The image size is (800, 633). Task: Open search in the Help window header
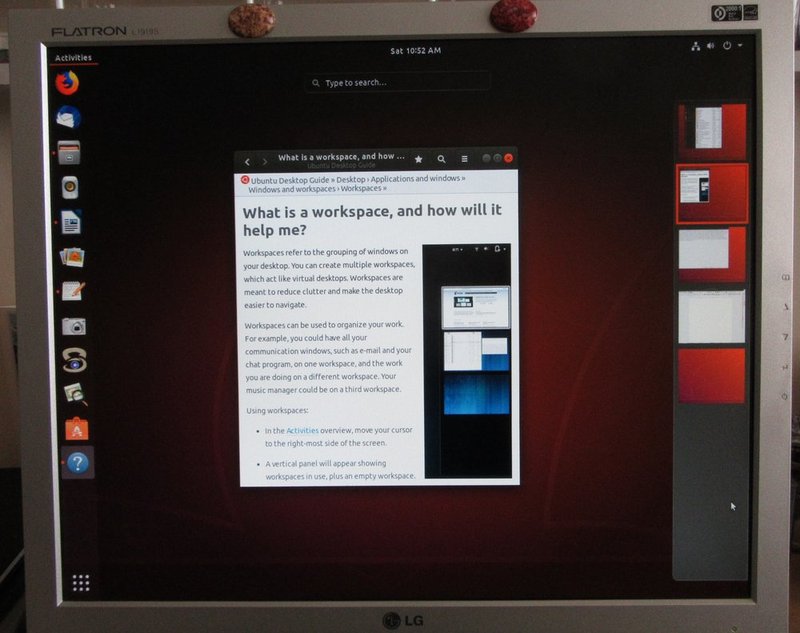coord(441,159)
